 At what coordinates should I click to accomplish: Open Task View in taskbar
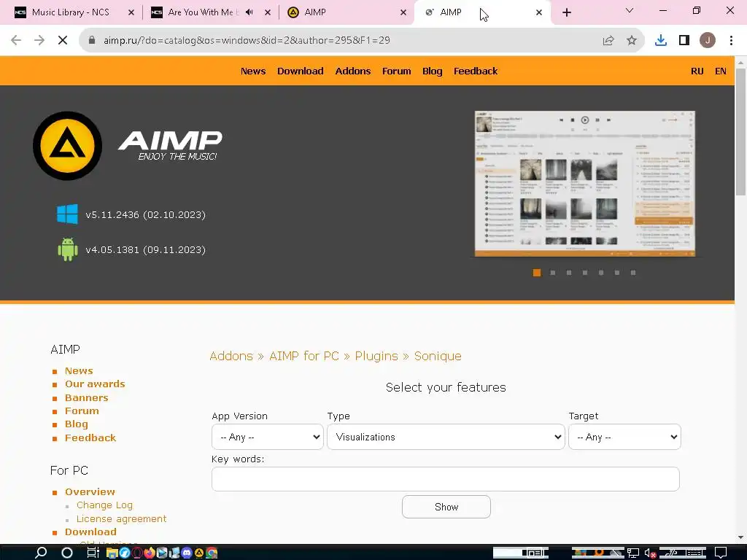[93, 553]
